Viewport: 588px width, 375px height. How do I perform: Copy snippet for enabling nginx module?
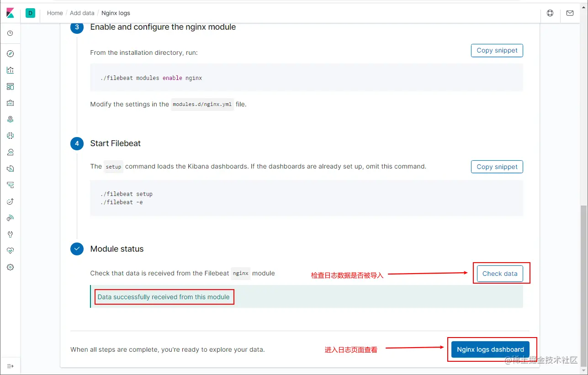[x=497, y=50]
